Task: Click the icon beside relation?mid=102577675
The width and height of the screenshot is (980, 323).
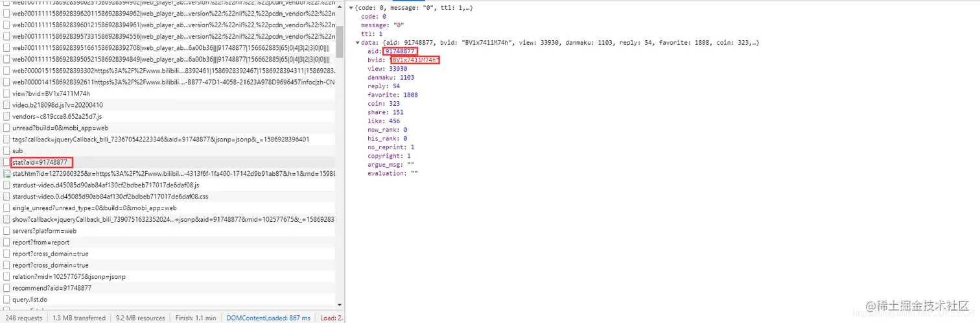Action: pyautogui.click(x=6, y=276)
